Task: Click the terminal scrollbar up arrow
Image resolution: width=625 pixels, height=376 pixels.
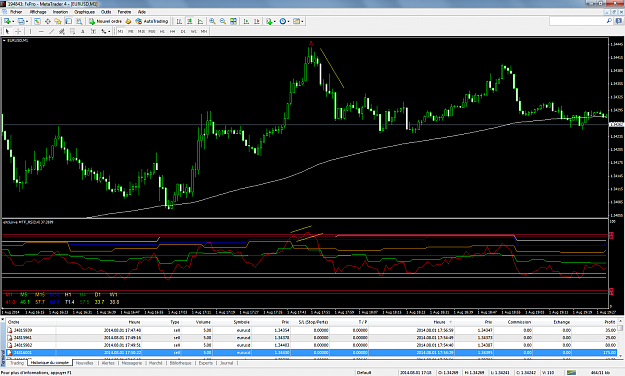Action: click(x=620, y=321)
